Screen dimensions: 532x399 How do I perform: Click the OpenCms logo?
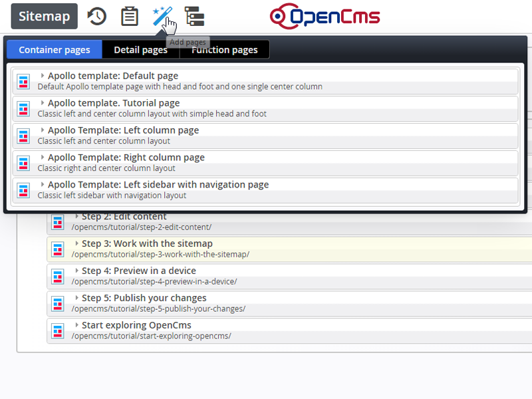tap(325, 16)
